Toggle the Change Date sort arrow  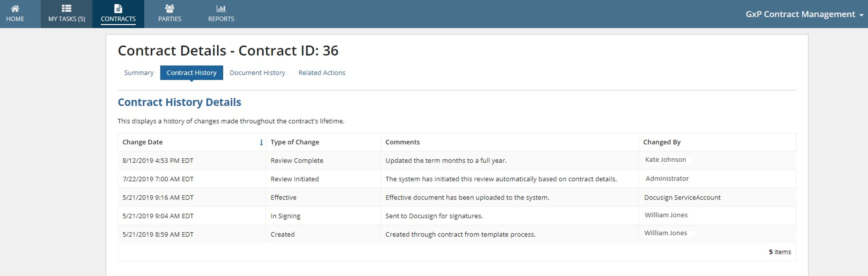[x=261, y=142]
